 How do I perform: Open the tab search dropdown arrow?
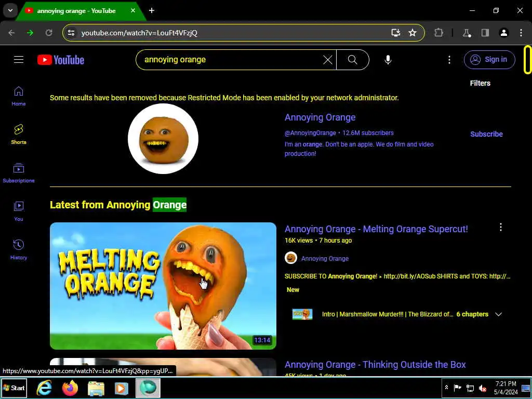pos(10,10)
